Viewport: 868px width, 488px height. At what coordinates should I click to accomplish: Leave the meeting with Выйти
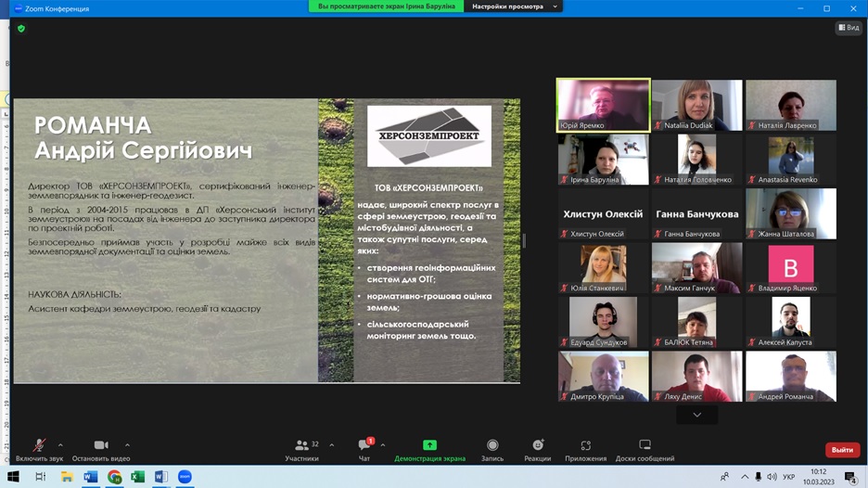coord(842,450)
